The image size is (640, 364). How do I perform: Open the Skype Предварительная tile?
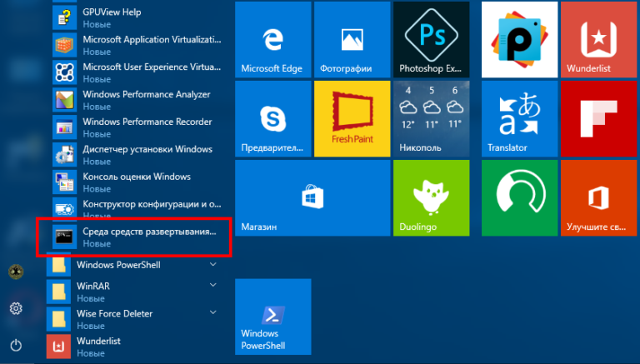click(x=273, y=119)
